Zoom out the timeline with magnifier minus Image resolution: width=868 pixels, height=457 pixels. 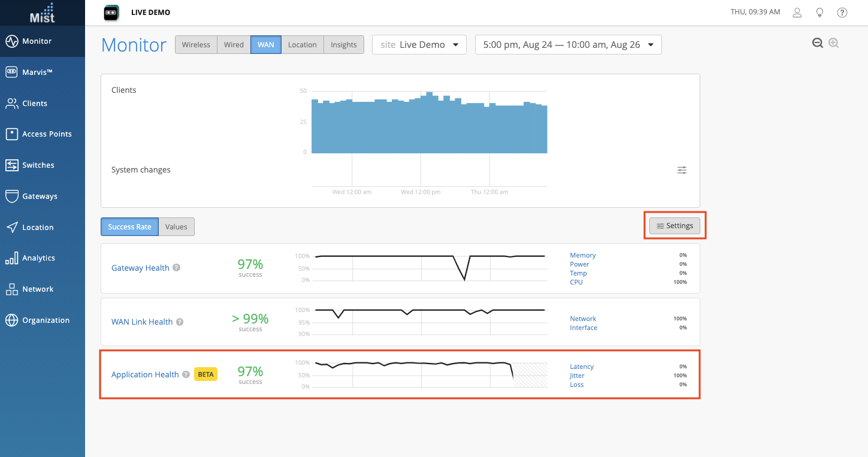pos(818,43)
